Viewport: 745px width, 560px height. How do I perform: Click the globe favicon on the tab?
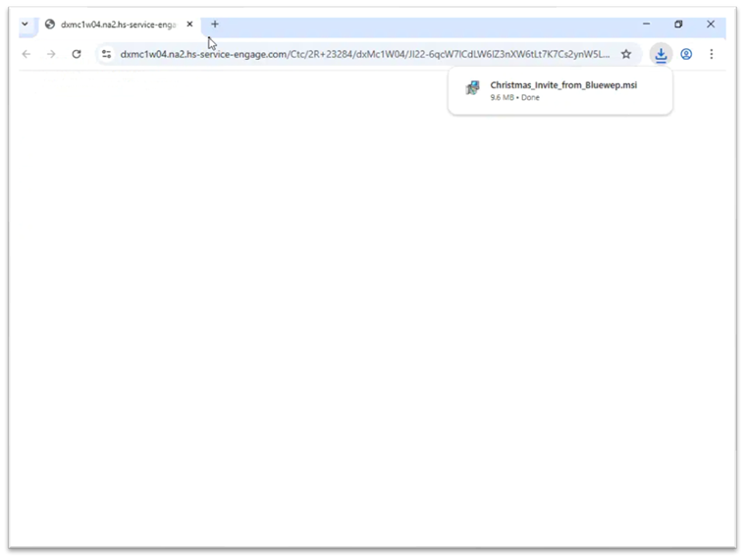(x=50, y=25)
